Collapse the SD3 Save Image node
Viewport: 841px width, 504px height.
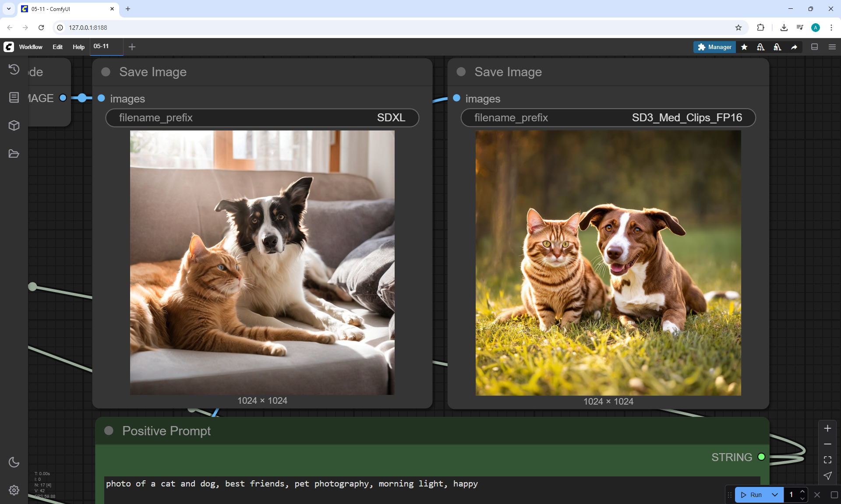[x=461, y=72]
